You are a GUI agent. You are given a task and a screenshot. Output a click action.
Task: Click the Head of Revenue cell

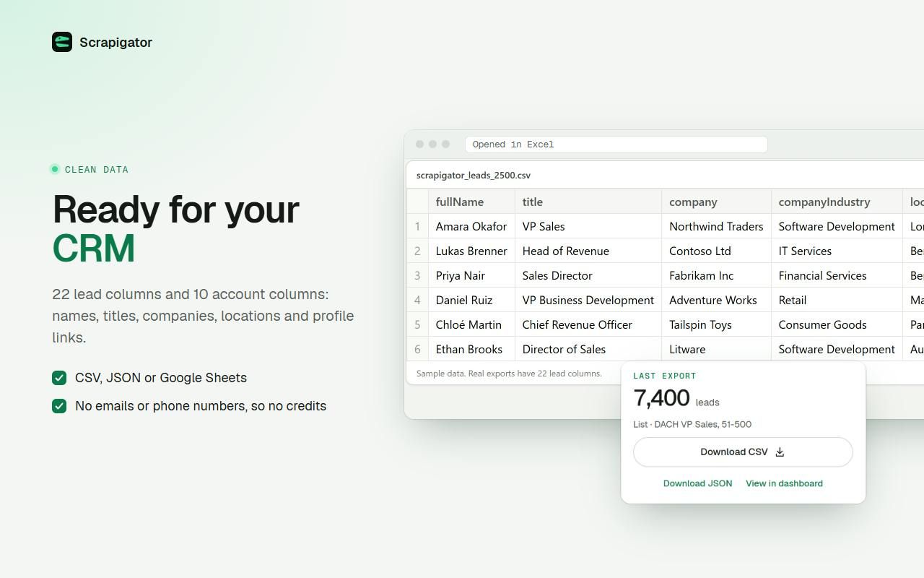click(588, 251)
